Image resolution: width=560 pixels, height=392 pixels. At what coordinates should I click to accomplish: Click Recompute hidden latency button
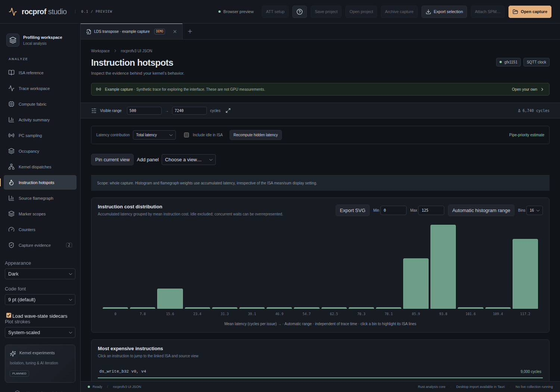256,135
